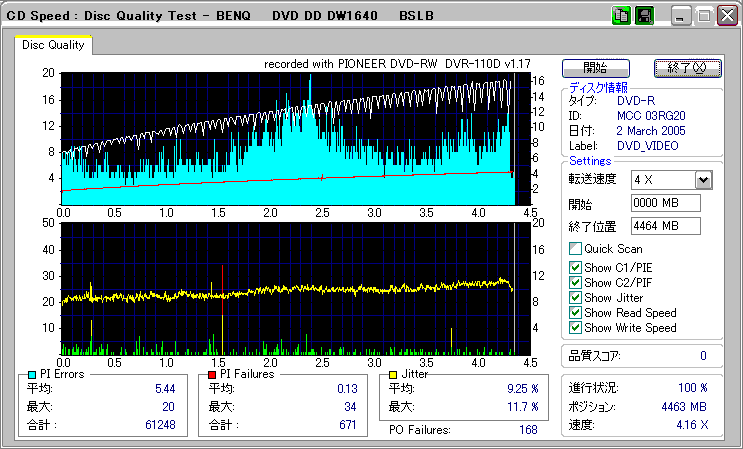The width and height of the screenshot is (743, 449).
Task: Toggle the Quick Scan checkbox
Action: (x=575, y=249)
